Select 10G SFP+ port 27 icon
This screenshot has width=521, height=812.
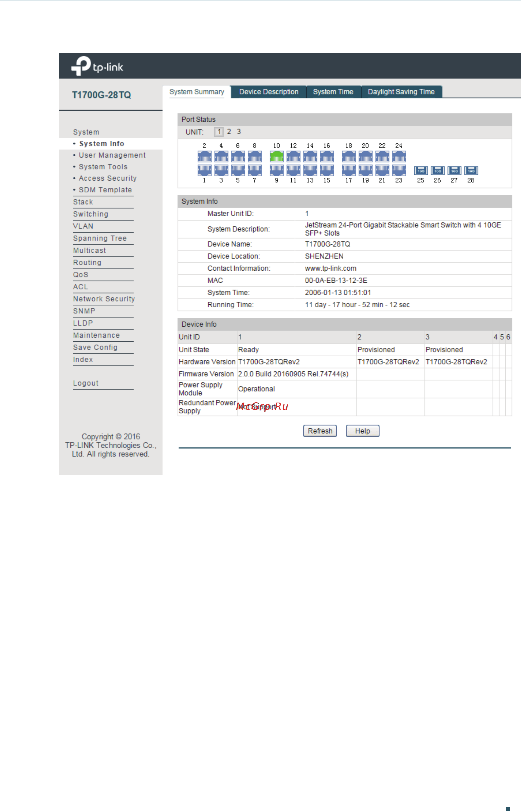coord(454,170)
